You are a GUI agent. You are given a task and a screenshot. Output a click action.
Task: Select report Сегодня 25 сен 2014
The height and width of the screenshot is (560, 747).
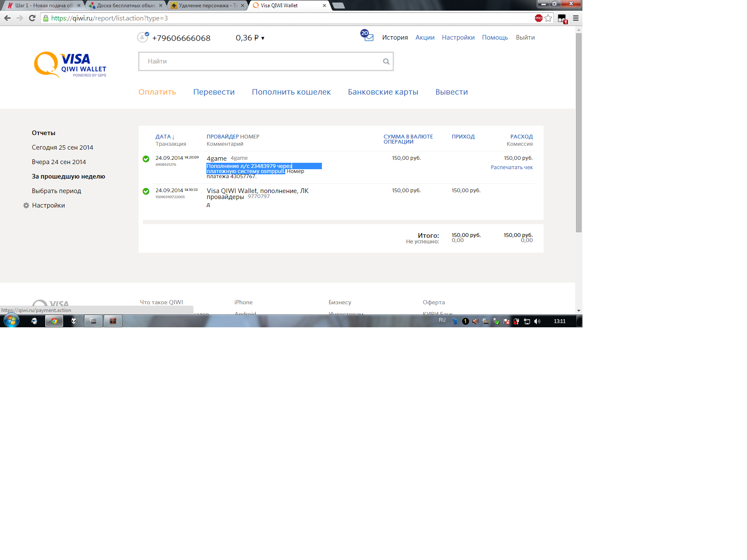click(x=63, y=147)
